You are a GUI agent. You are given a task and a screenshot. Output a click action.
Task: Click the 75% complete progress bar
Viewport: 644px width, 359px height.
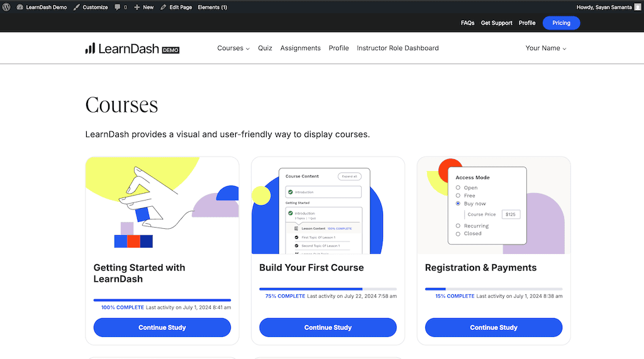(x=328, y=289)
